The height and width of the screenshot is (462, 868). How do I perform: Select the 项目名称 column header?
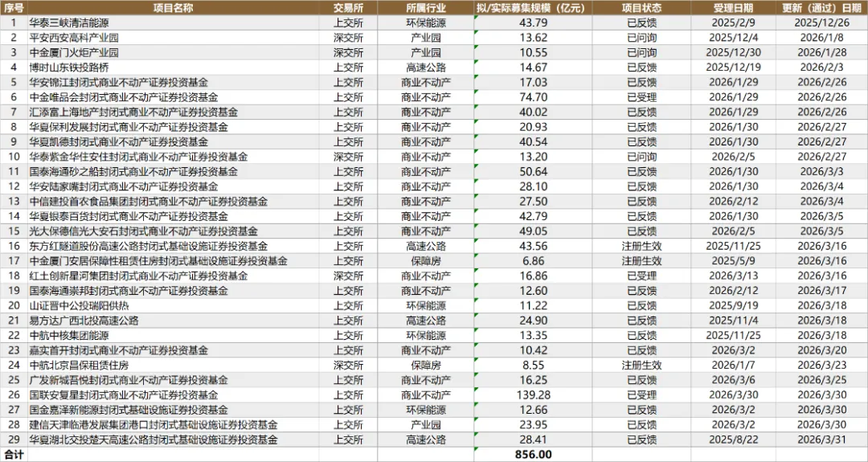(174, 8)
